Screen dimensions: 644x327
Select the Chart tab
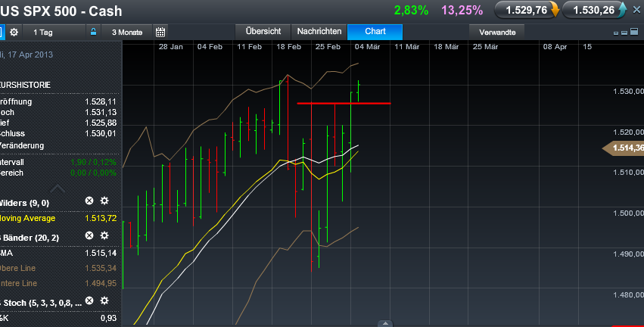pos(375,32)
